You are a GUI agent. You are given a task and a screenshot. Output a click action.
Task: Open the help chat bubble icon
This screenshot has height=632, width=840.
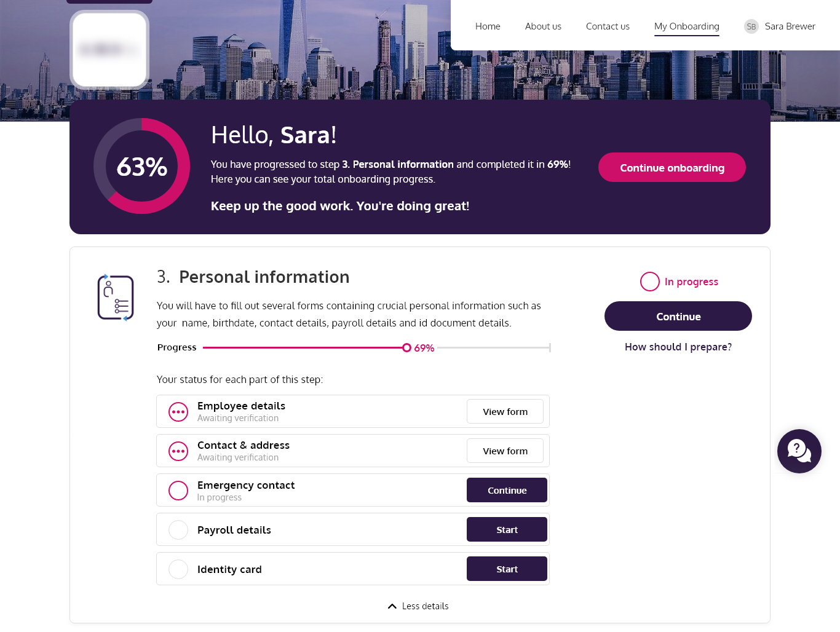pyautogui.click(x=799, y=451)
